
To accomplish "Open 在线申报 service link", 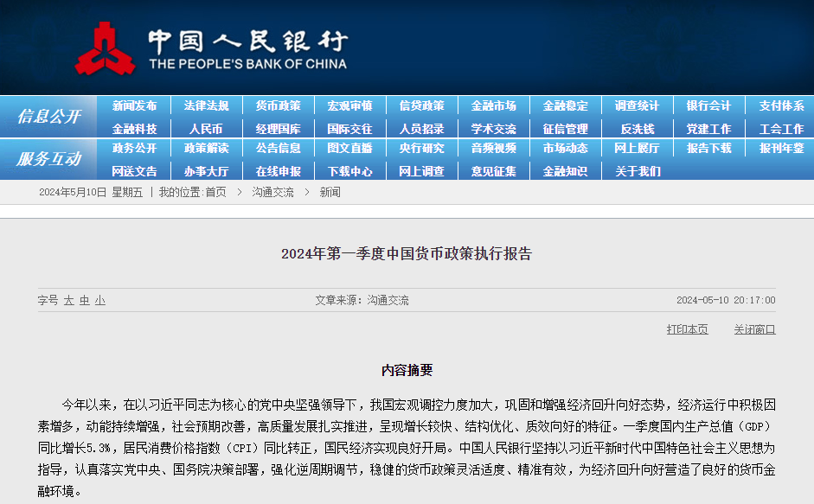I will tap(279, 171).
